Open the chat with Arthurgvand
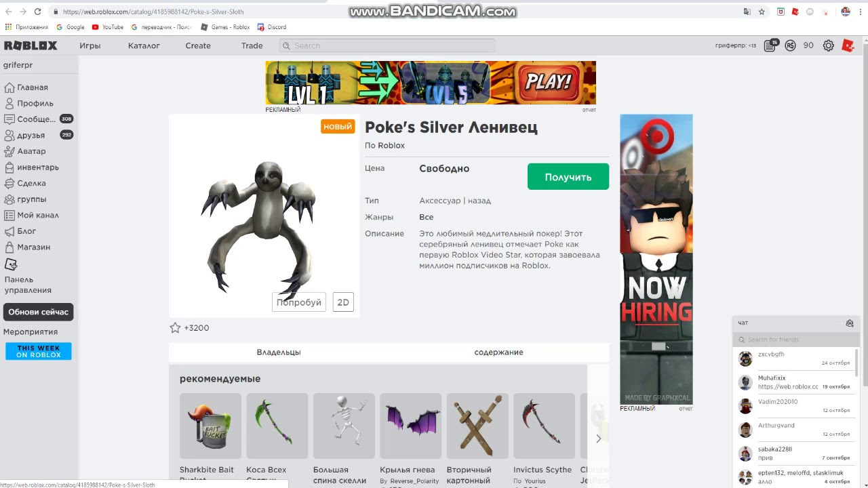 point(795,430)
